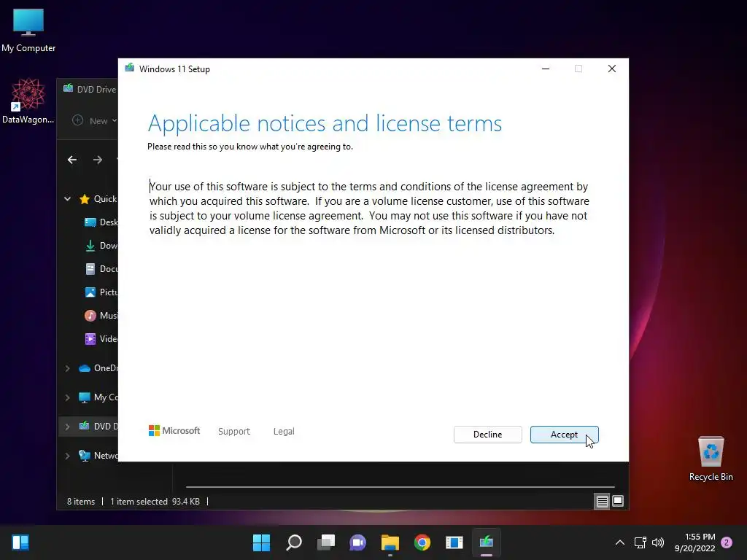Open the Start menu
Screen dimensions: 747x560
click(x=261, y=542)
